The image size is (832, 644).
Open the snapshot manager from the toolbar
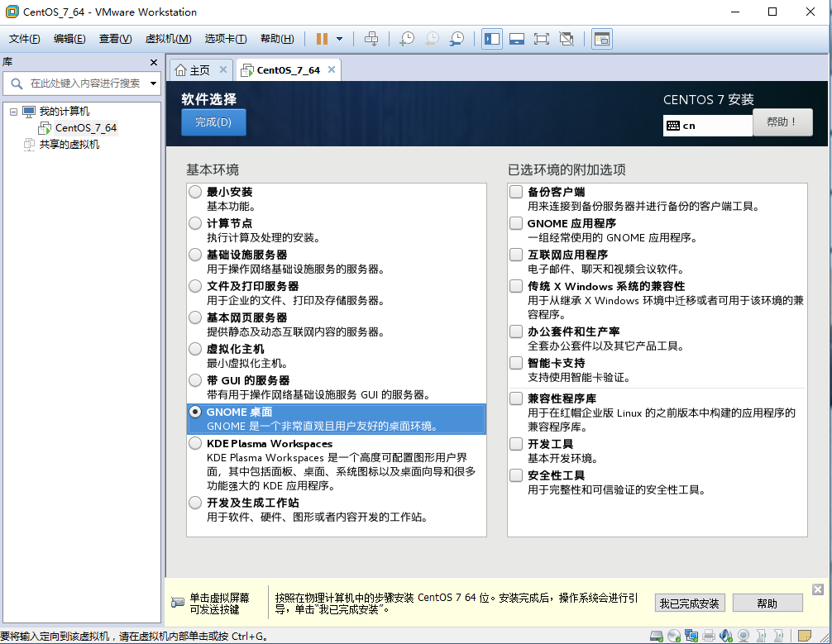coord(457,39)
